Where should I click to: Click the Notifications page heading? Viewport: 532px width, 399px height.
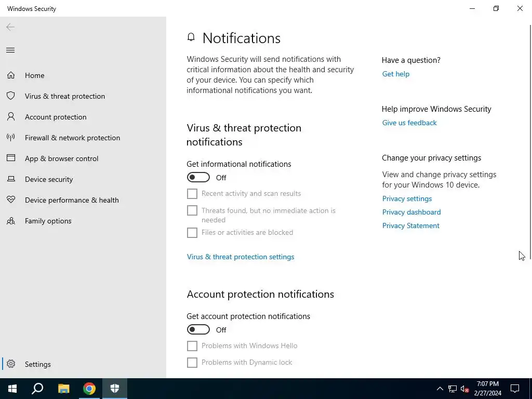[241, 38]
